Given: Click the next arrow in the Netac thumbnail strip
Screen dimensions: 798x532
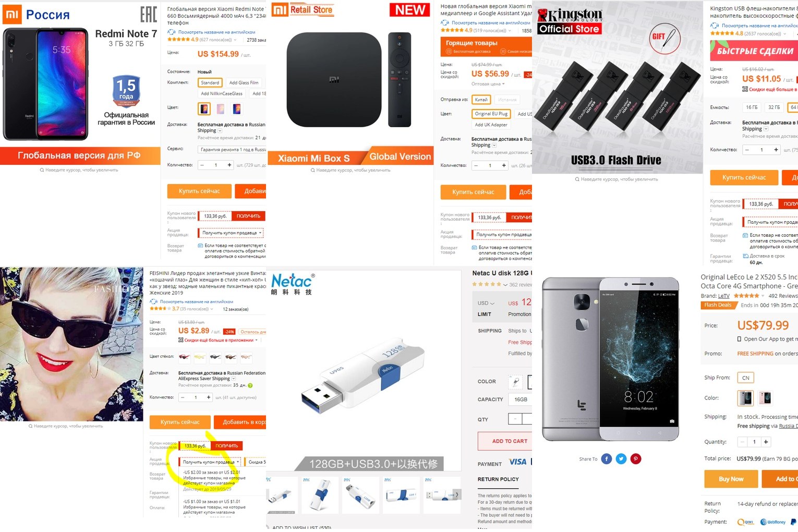Looking at the screenshot, I should click(x=457, y=494).
